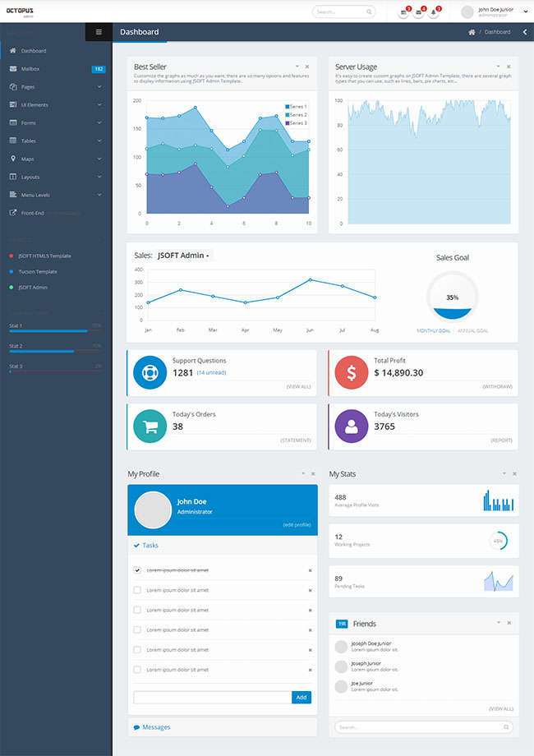Check the last task checkbox in list
534x756 pixels.
[x=137, y=670]
